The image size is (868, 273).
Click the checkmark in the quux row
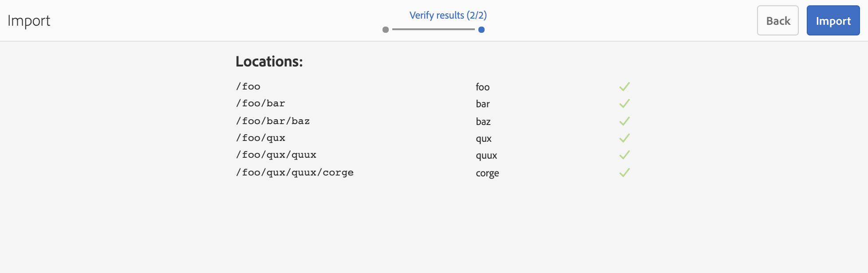pyautogui.click(x=624, y=155)
